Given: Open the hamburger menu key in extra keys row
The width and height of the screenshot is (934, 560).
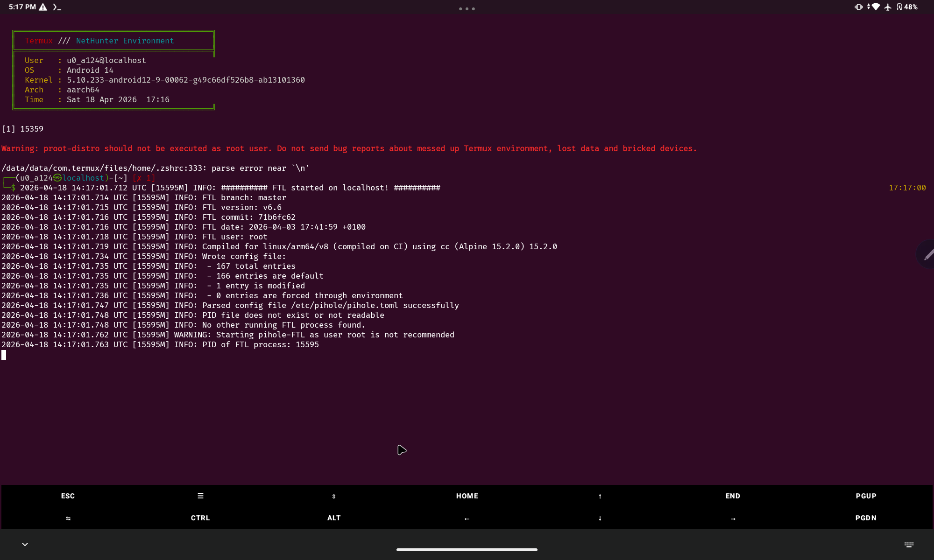Looking at the screenshot, I should coord(200,496).
